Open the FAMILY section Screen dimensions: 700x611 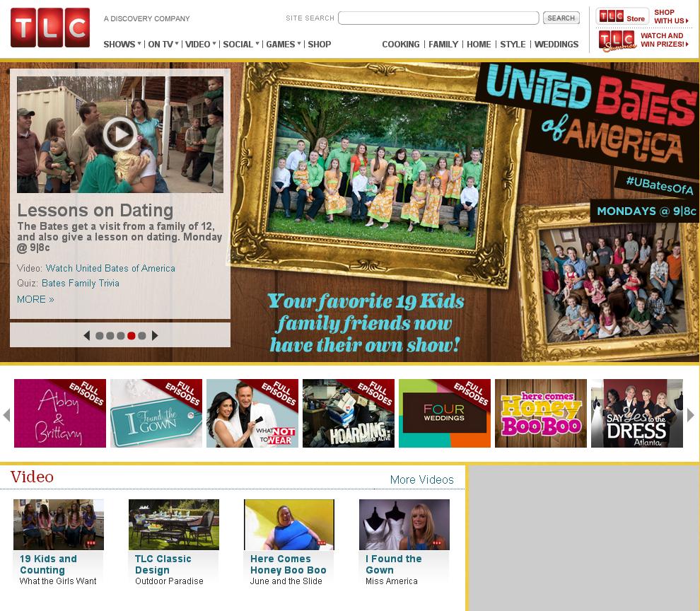click(x=443, y=45)
